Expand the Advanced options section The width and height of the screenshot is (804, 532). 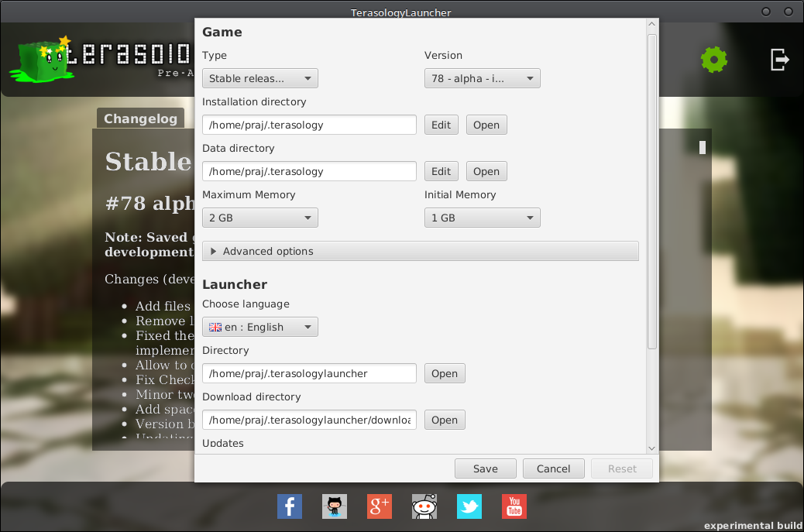click(x=421, y=251)
